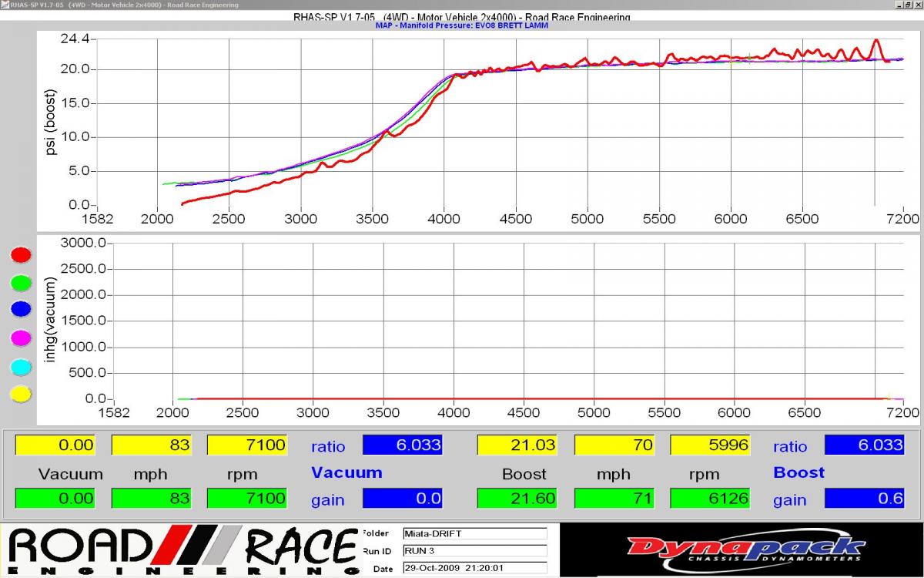924x578 pixels.
Task: Click the Road Race Engineering logo
Action: [181, 549]
